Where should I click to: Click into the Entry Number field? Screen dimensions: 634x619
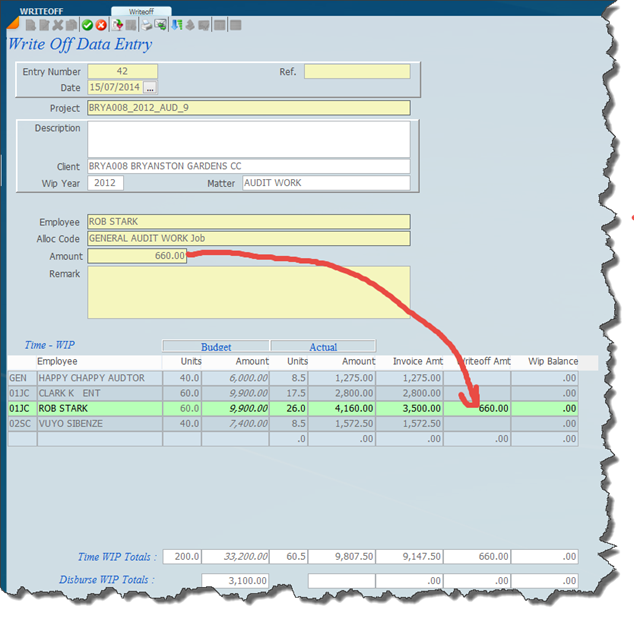click(122, 71)
